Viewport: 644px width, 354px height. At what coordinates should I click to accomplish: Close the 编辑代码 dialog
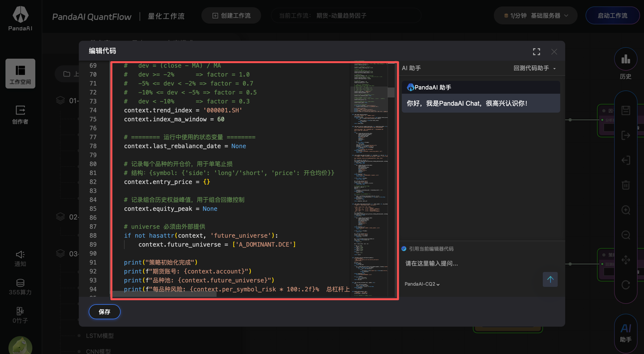click(554, 52)
